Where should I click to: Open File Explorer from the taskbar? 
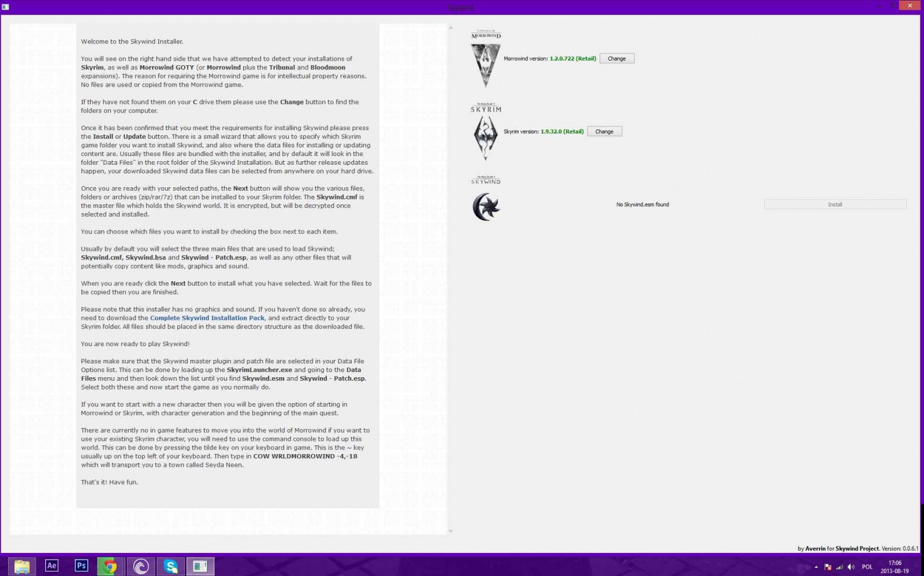coord(22,566)
